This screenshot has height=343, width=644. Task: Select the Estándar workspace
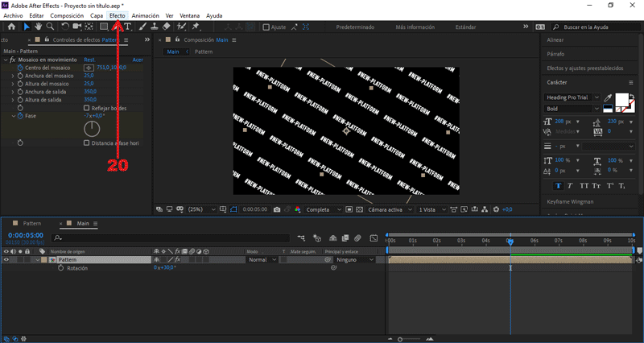coord(466,27)
